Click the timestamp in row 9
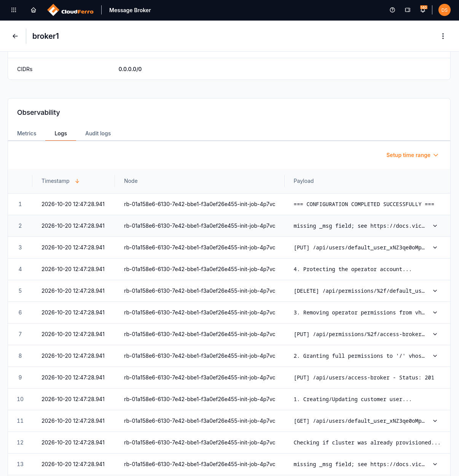 73,378
